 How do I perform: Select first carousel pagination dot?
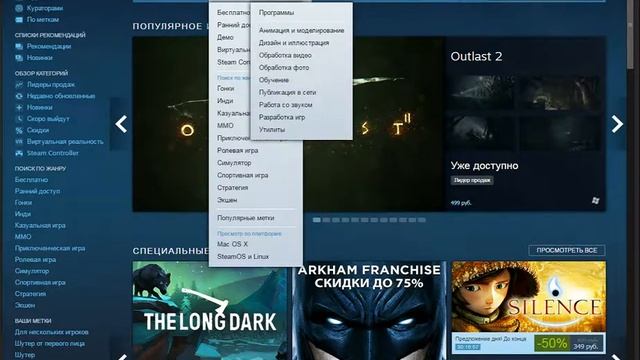(x=316, y=220)
